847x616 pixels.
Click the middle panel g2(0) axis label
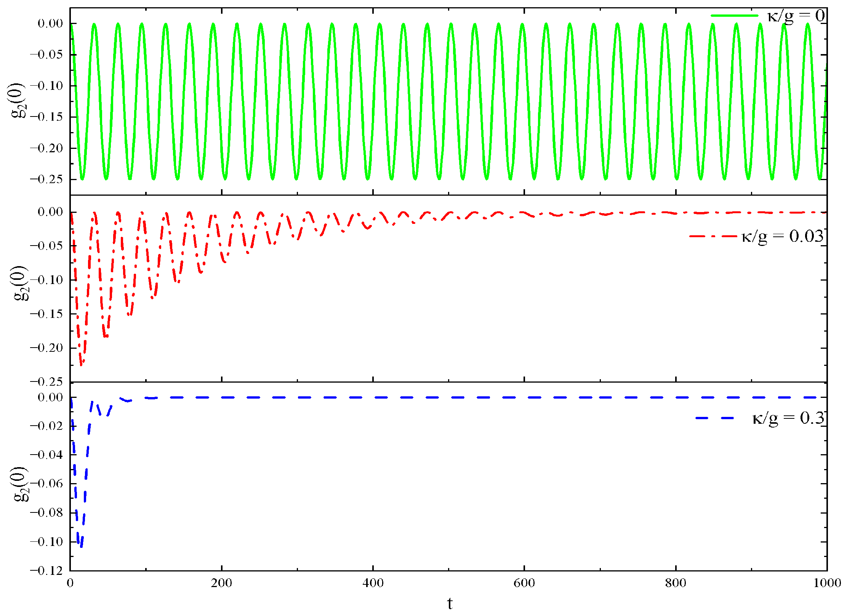click(x=21, y=284)
